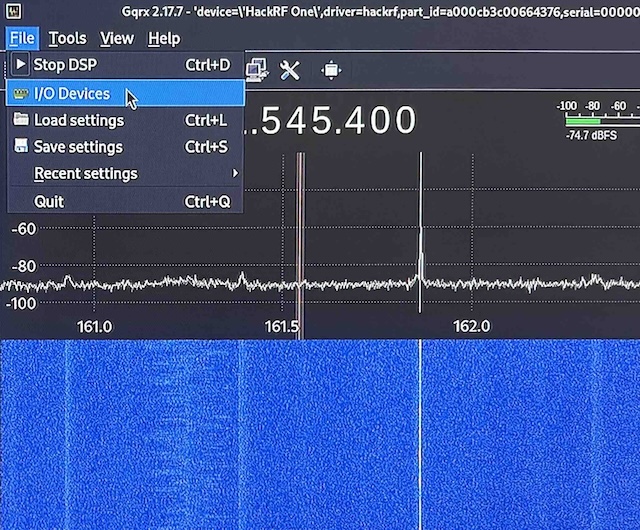Click the I/O Devices card icon

click(20, 94)
